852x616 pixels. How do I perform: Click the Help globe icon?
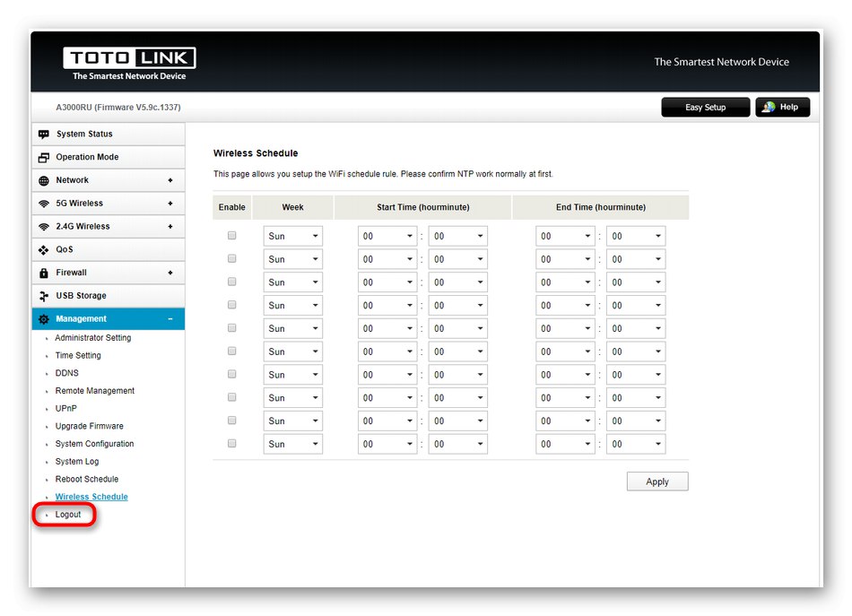tap(769, 107)
